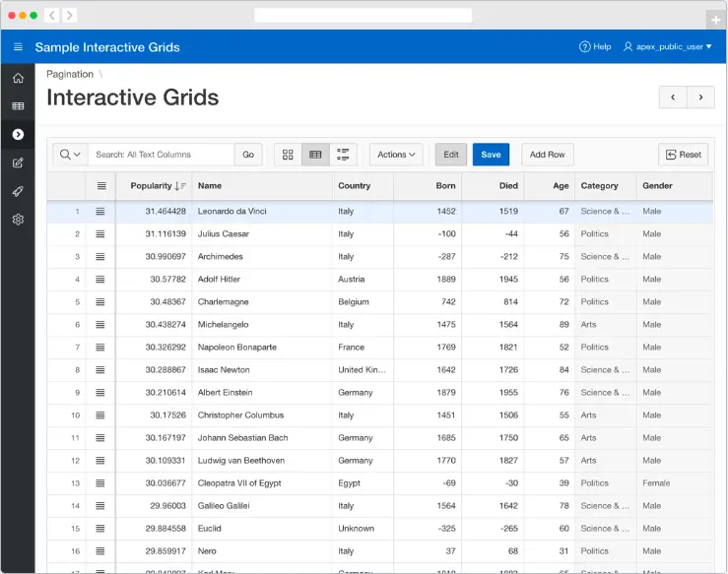Click the browser address bar
728x574 pixels.
coord(364,16)
